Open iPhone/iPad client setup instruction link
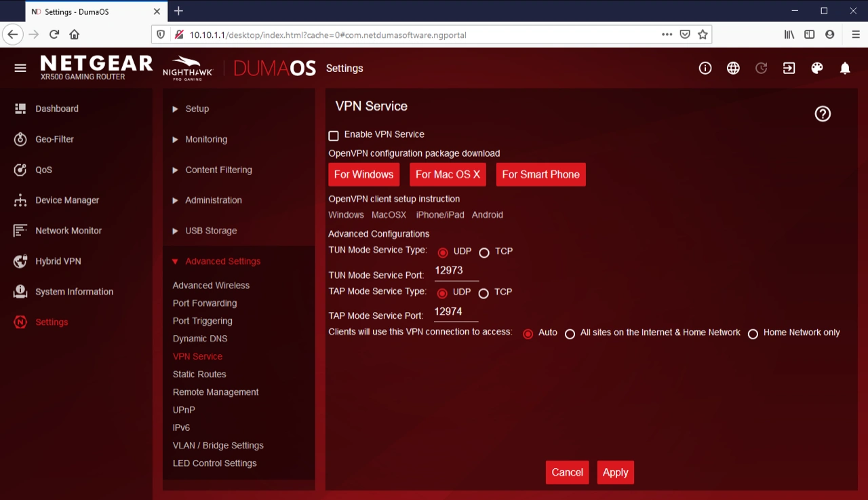The width and height of the screenshot is (868, 500). [x=440, y=215]
